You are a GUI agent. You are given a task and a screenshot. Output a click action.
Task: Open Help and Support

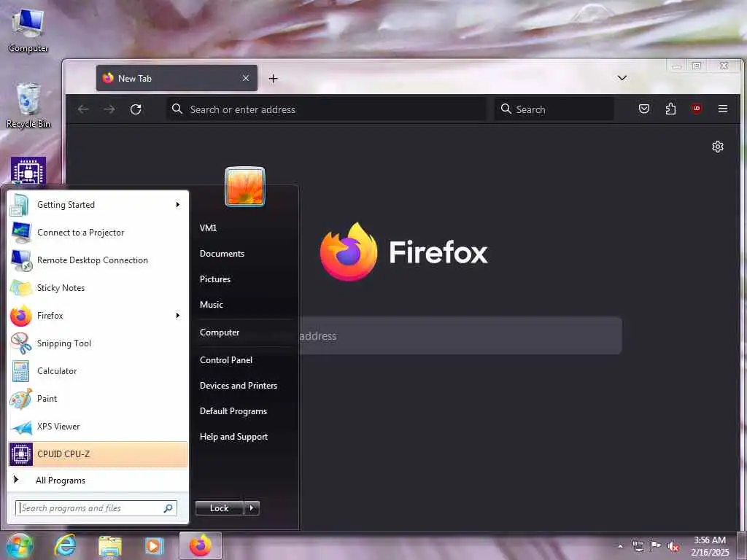(234, 437)
